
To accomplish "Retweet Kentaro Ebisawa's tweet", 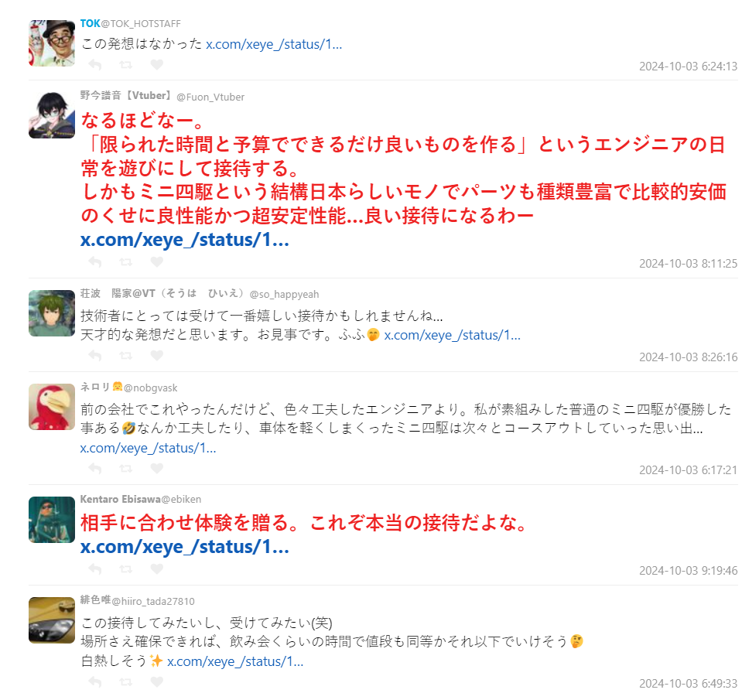I will (x=126, y=569).
